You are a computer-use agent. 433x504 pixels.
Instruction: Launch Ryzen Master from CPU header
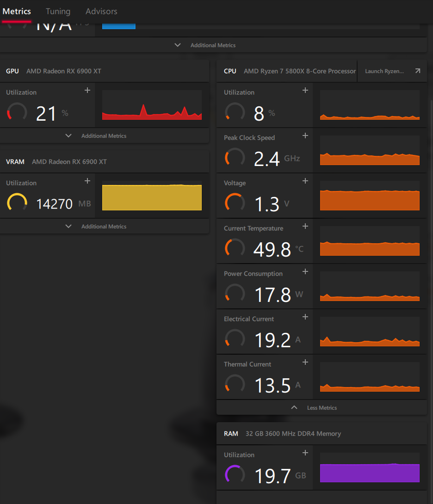392,71
